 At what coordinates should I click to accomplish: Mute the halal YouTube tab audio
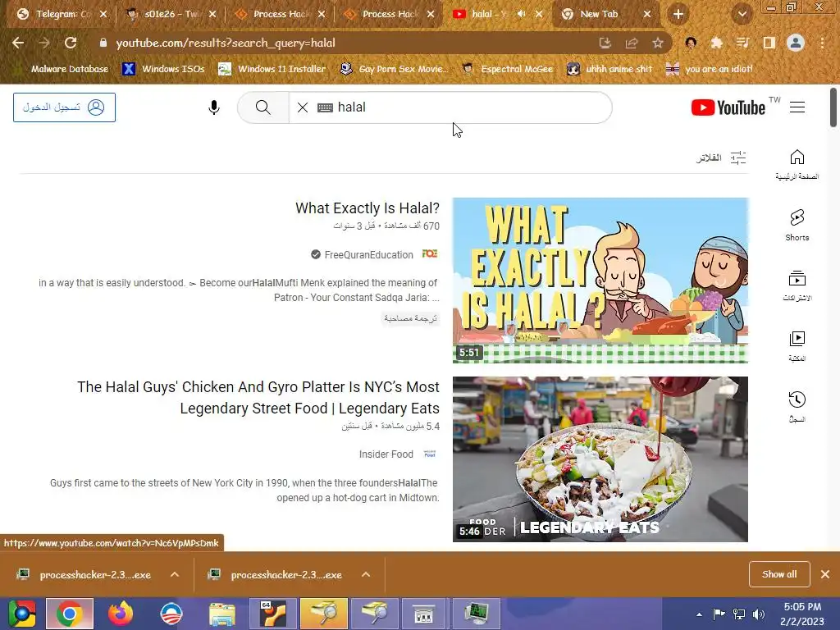click(521, 15)
